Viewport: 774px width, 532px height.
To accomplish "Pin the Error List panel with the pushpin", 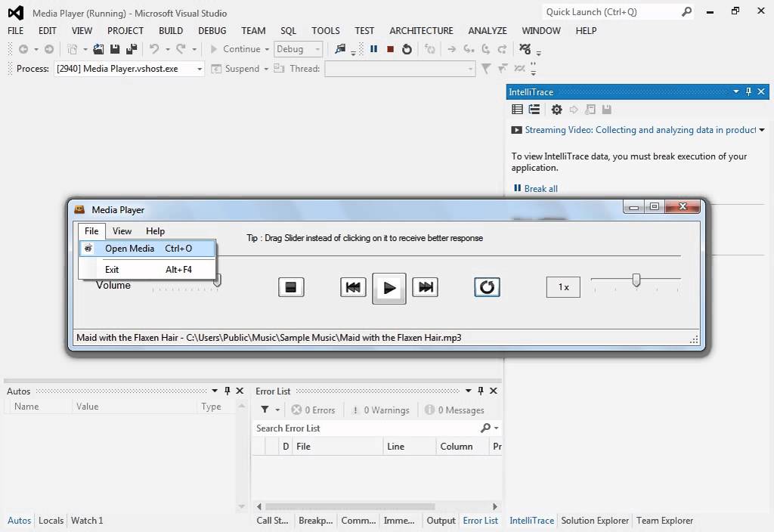I will pyautogui.click(x=481, y=391).
